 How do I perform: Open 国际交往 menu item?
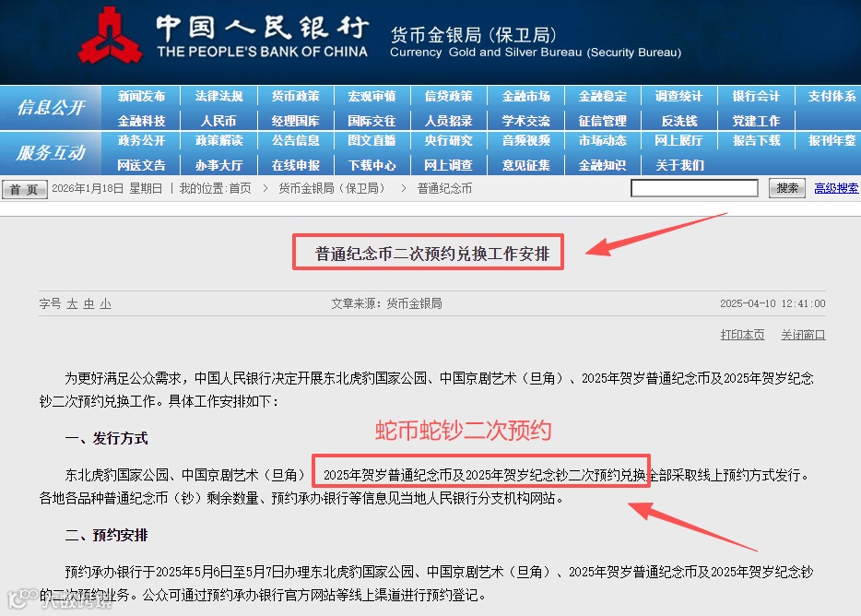372,121
